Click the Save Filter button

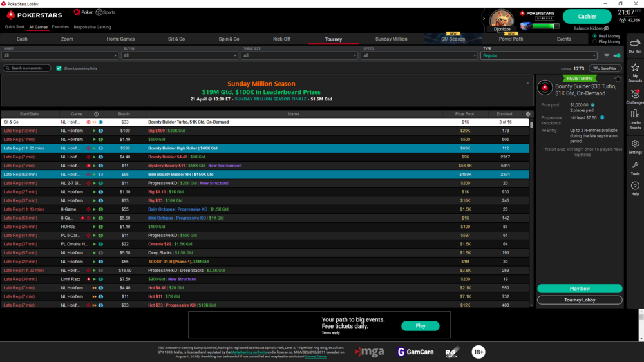[605, 68]
